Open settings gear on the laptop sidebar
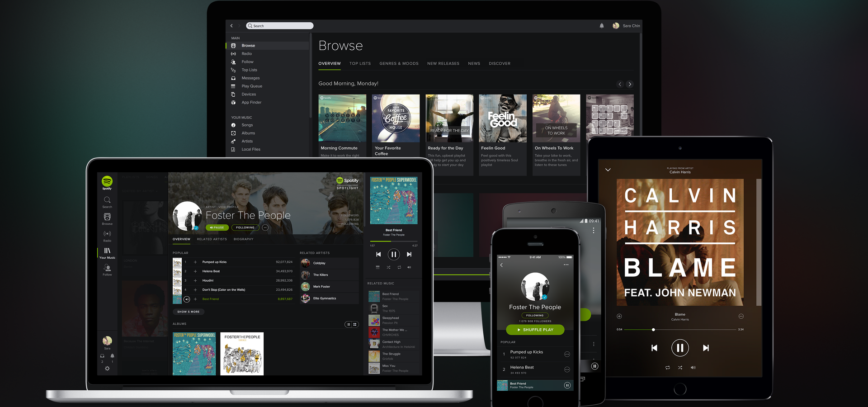The height and width of the screenshot is (407, 868). point(107,369)
